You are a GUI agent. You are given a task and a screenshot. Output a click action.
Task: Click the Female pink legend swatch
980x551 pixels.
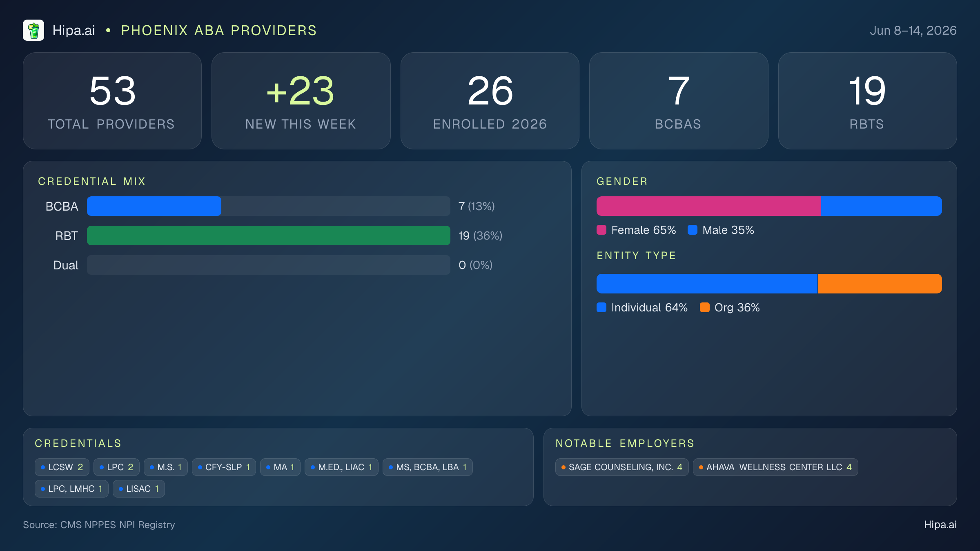pos(601,230)
